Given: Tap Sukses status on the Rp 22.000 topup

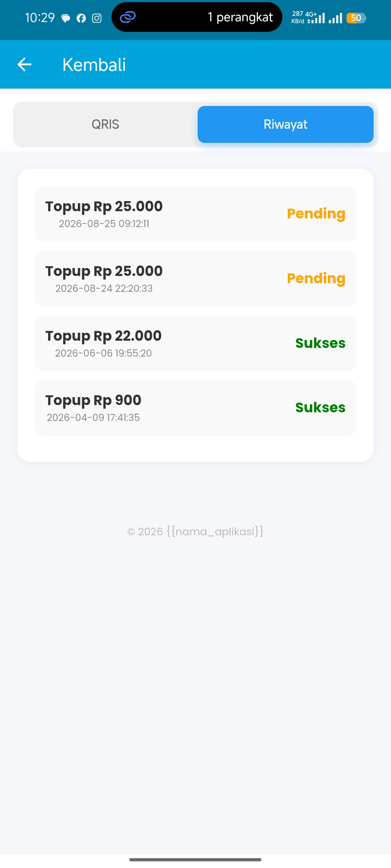Looking at the screenshot, I should [x=320, y=343].
